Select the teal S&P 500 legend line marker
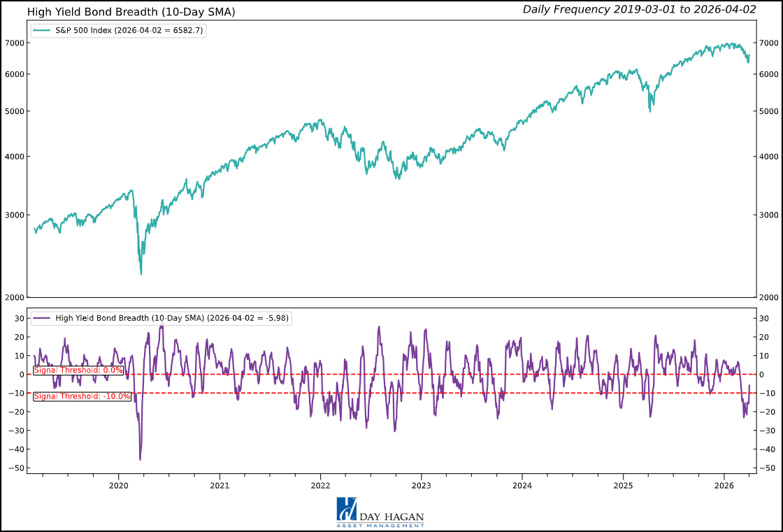The height and width of the screenshot is (532, 783). 42,31
